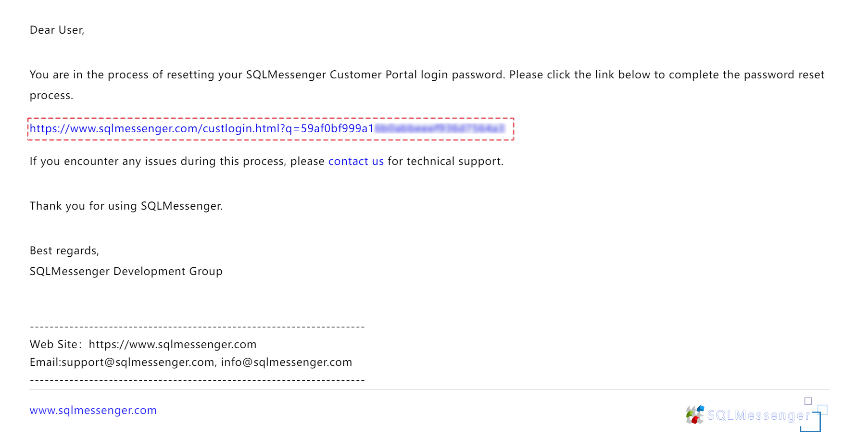This screenshot has width=868, height=438.
Task: Click the "Best regards," closing line
Action: click(64, 251)
